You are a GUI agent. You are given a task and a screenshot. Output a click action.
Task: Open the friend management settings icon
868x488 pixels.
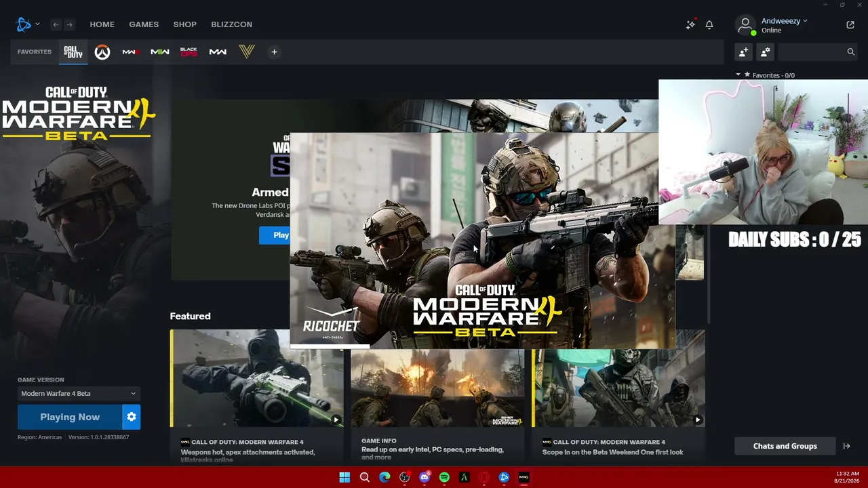tap(766, 52)
